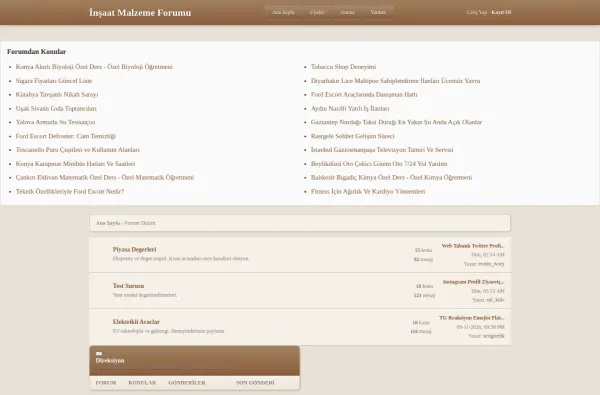Click the Elektrikli Araclar forum description text
Viewport: 600px width, 395px height.
[169, 331]
